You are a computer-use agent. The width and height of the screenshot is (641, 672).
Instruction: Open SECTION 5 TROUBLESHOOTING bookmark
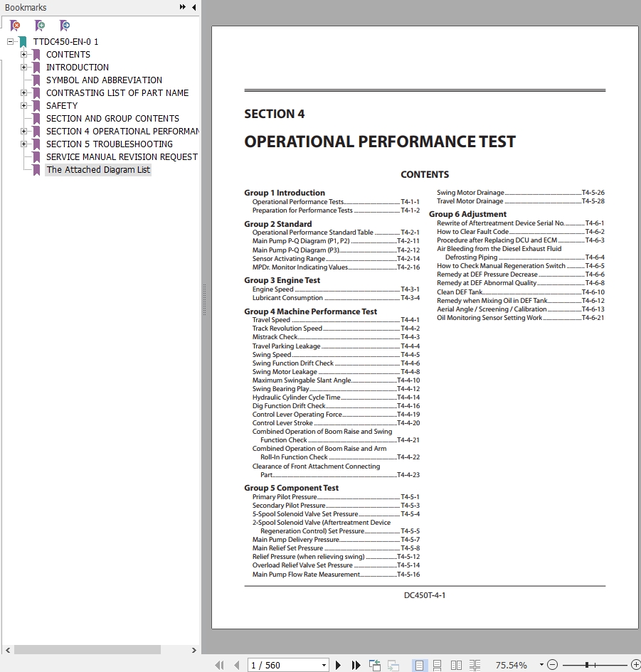(110, 144)
